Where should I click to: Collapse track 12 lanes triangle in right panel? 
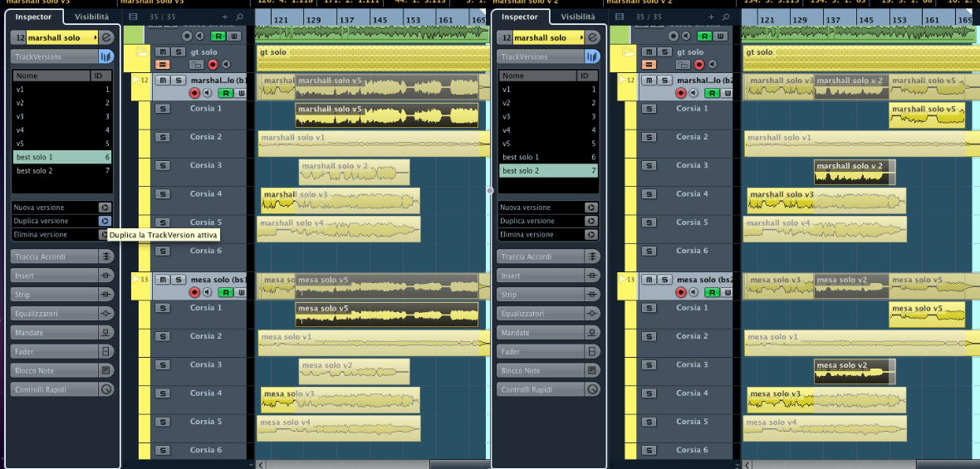pos(623,80)
